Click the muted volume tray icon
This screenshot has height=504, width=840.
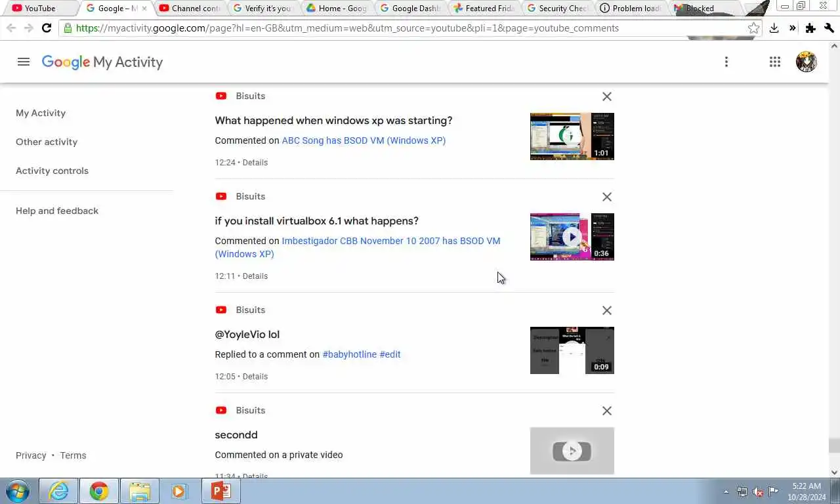(758, 492)
